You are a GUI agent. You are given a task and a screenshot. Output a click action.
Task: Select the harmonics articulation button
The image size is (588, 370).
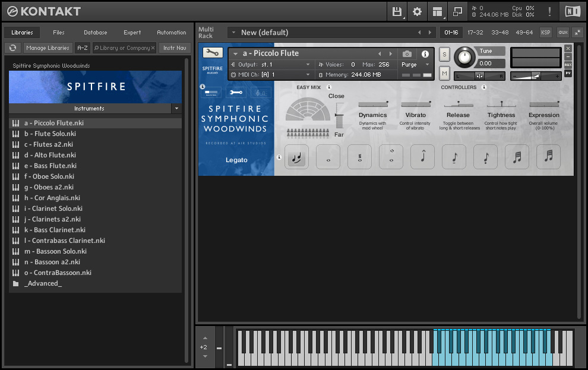(x=391, y=157)
